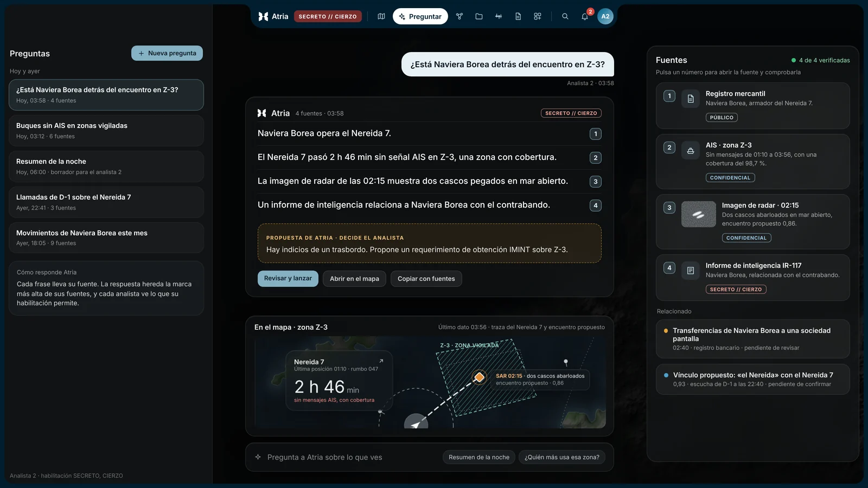Open the document reports icon in top bar
The height and width of the screenshot is (488, 868).
click(518, 16)
